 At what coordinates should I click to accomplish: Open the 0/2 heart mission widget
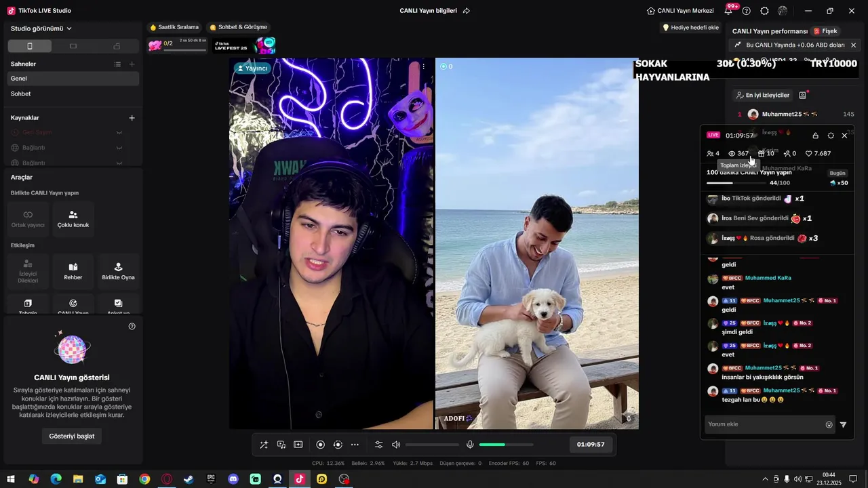coord(178,45)
